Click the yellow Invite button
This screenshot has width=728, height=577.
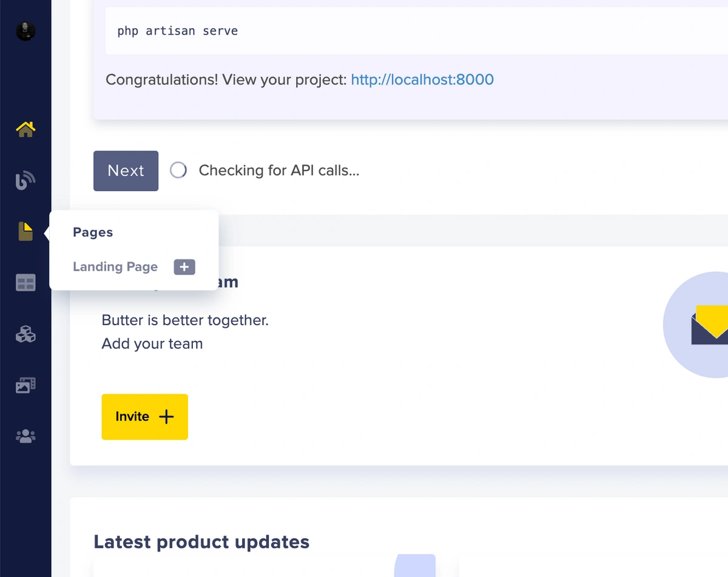coord(144,417)
